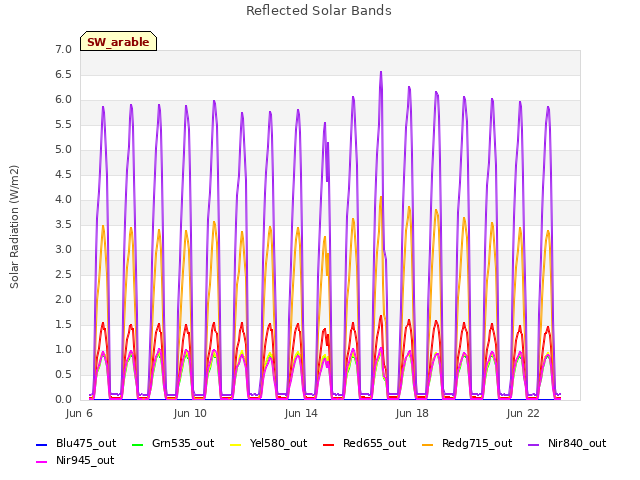Click the Grn535_out green legend swatch
This screenshot has width=640, height=480.
pyautogui.click(x=138, y=444)
